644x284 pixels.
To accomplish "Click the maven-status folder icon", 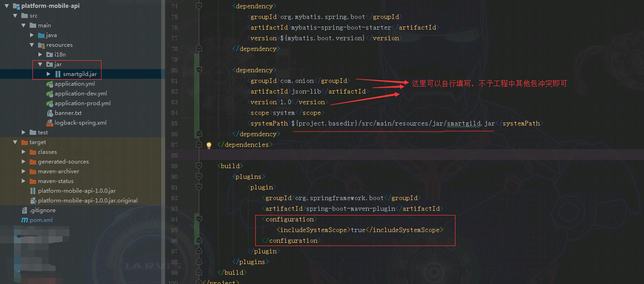I will 33,181.
